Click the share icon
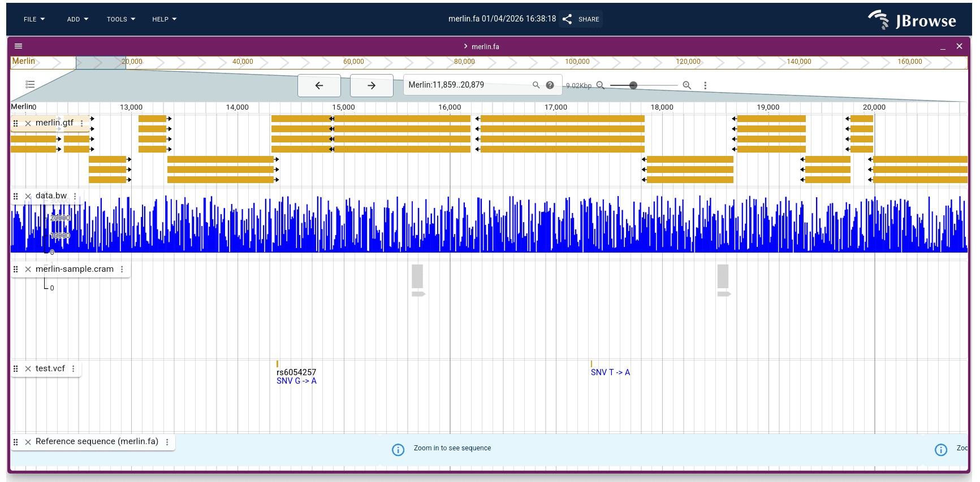Image resolution: width=980 pixels, height=482 pixels. click(x=567, y=19)
